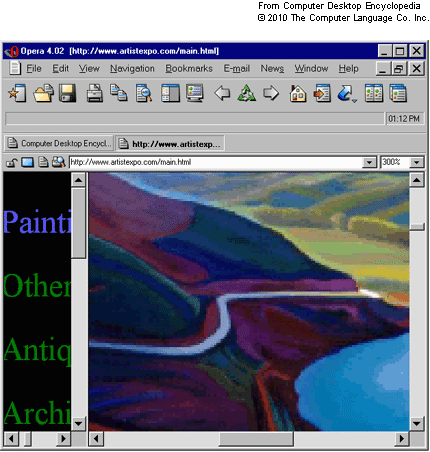Open the 300% zoom level dropdown
This screenshot has width=430, height=452.
click(416, 162)
